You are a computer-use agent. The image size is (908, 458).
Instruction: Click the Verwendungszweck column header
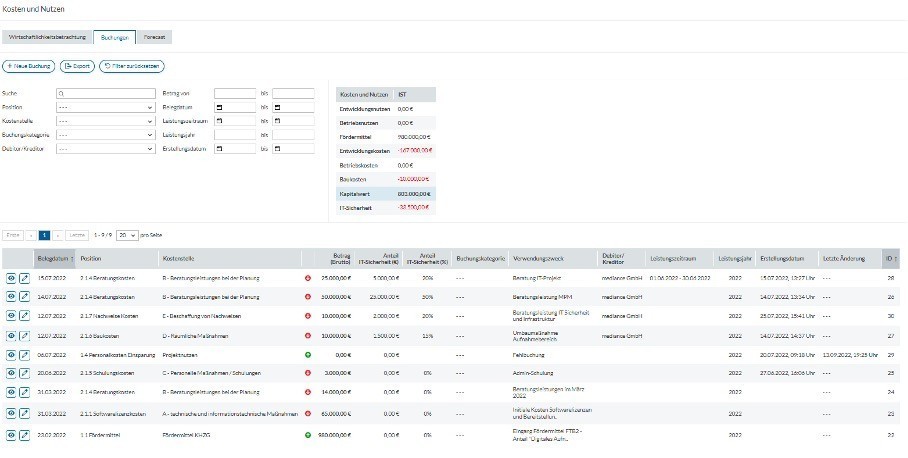point(553,259)
